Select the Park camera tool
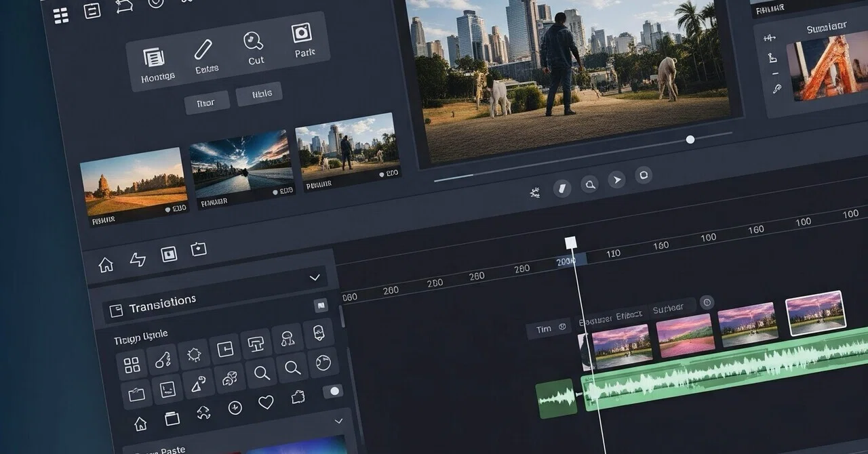Screen dimensions: 868x454 (302, 40)
